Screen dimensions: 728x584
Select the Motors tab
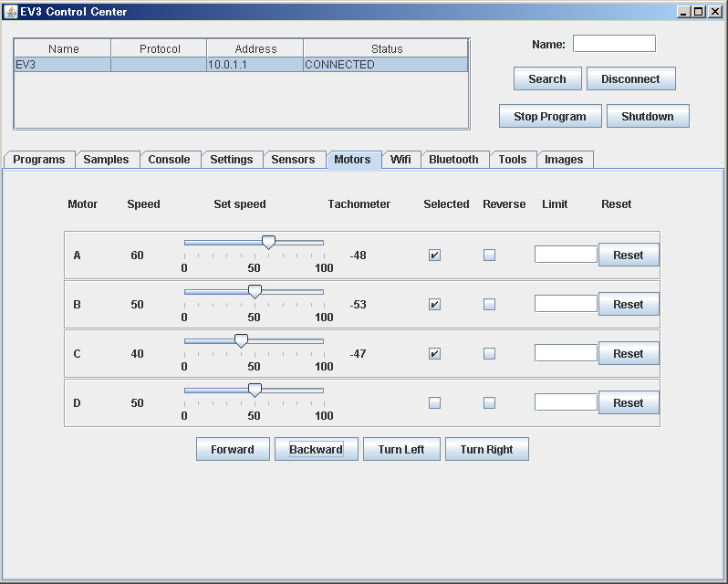(x=352, y=159)
